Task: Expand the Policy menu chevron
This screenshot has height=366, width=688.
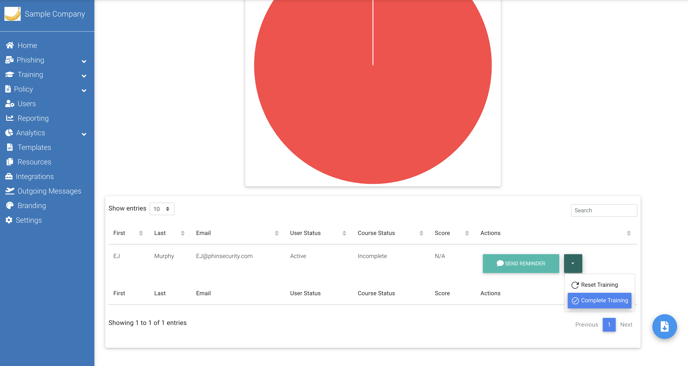Action: [x=84, y=90]
